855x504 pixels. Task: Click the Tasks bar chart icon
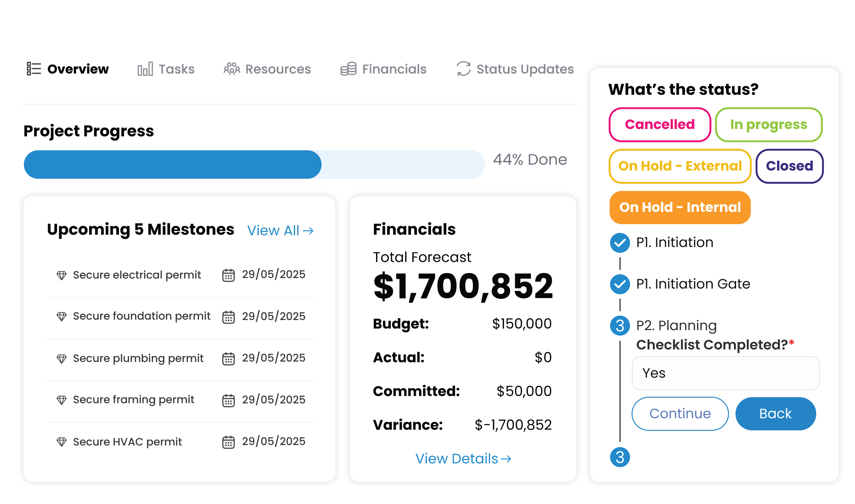pyautogui.click(x=145, y=69)
